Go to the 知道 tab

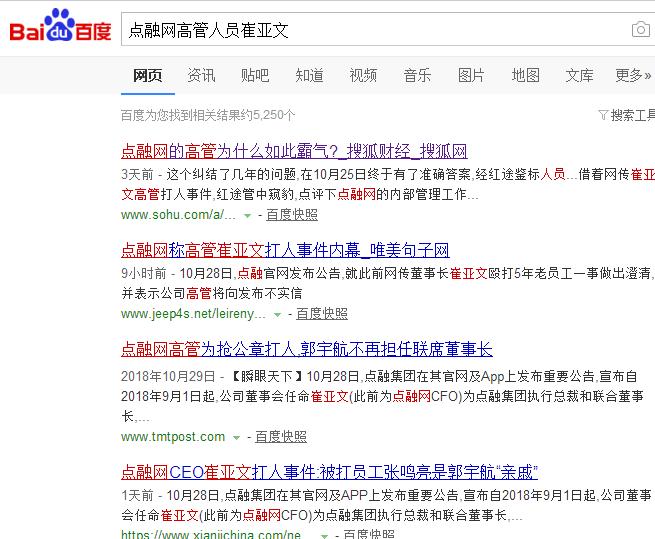309,76
